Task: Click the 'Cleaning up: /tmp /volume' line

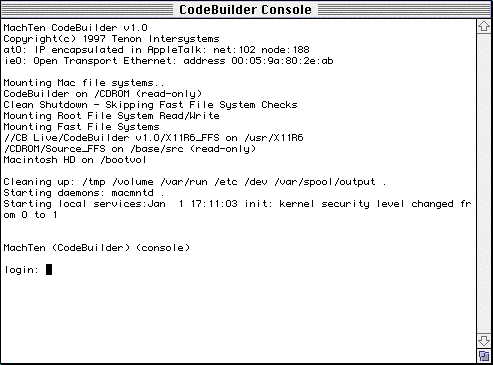Action: tap(195, 182)
